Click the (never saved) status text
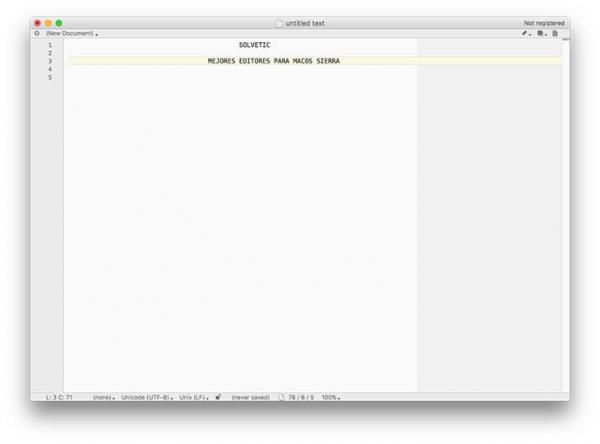The height and width of the screenshot is (444, 600). (251, 398)
